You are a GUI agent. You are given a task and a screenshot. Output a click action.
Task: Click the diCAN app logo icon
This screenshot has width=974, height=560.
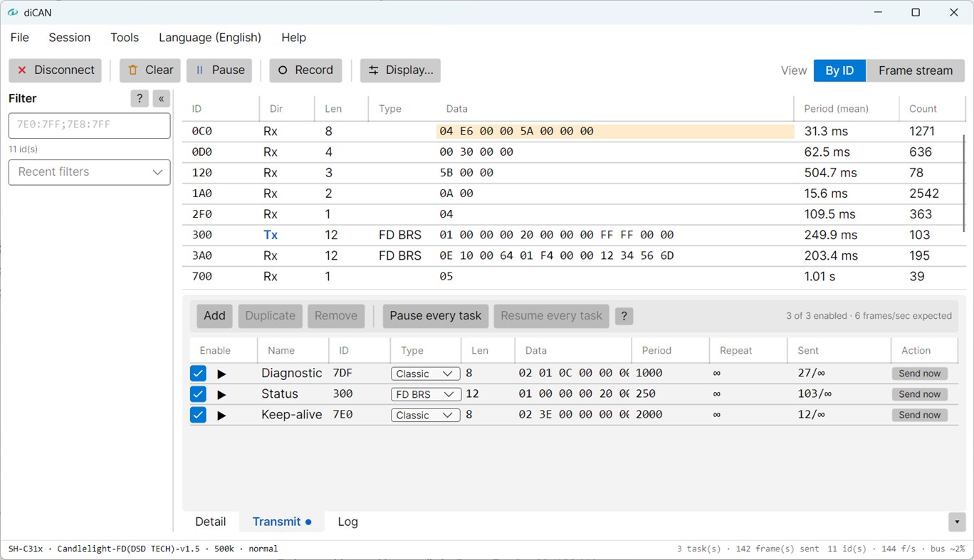click(x=13, y=12)
